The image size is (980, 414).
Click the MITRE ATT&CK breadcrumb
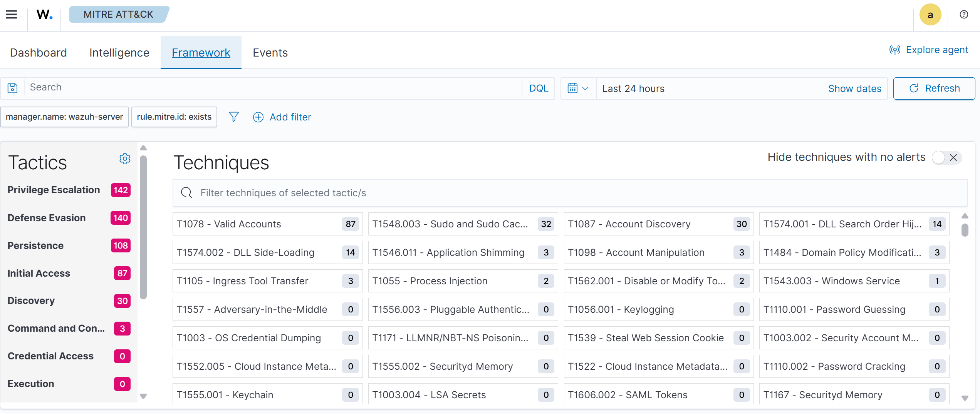(x=119, y=15)
